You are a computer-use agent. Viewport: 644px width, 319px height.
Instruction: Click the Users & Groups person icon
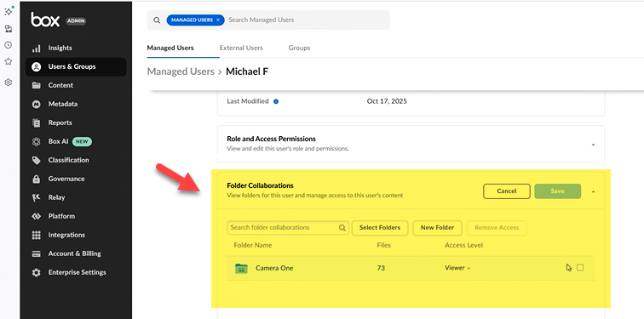pos(36,67)
